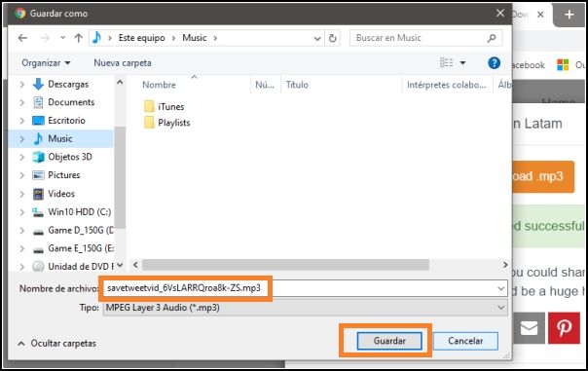588x371 pixels.
Task: Refresh the Music folder view
Action: pyautogui.click(x=333, y=38)
